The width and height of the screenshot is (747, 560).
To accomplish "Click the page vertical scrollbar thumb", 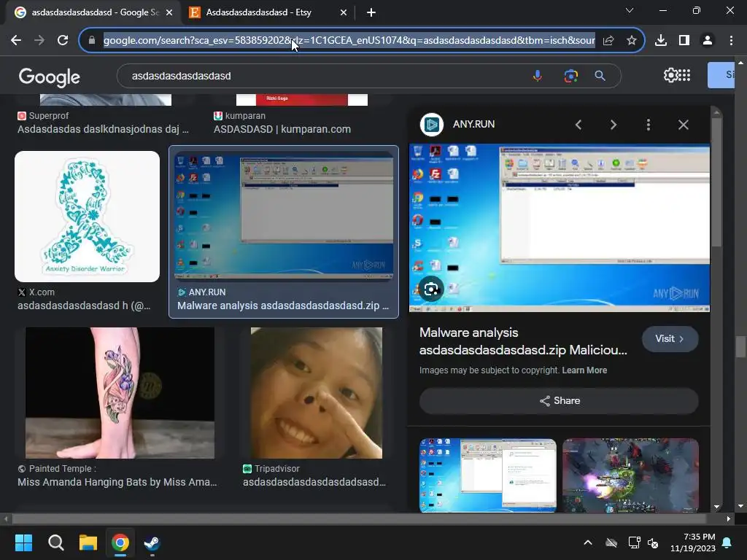I will 740,346.
